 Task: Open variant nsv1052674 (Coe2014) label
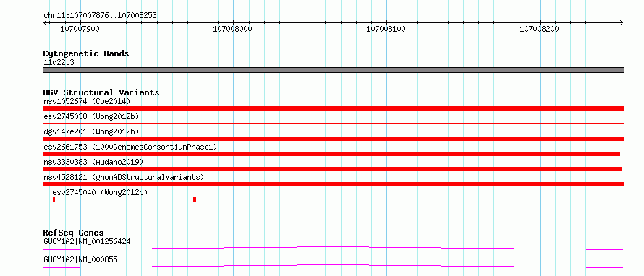87,101
